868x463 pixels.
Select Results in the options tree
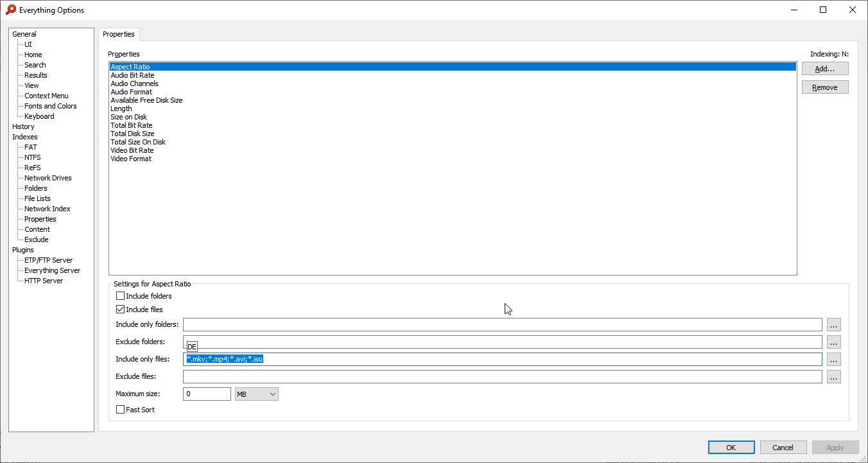coord(36,75)
